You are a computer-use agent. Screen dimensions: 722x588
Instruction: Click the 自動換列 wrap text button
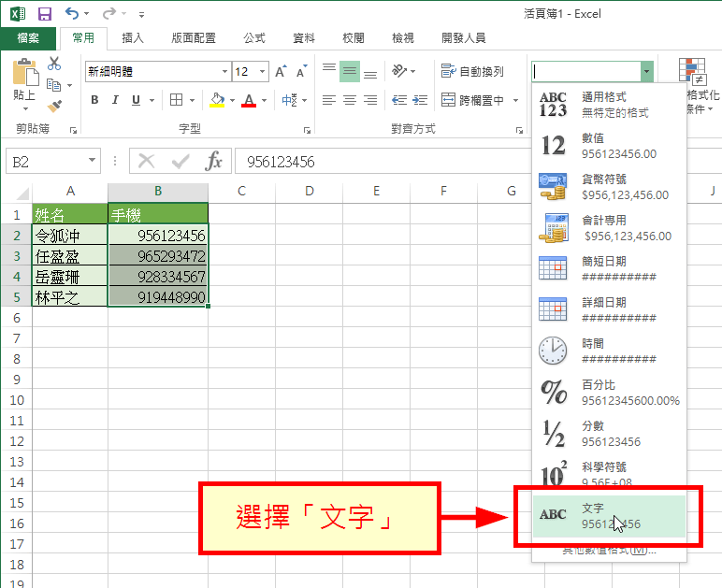[472, 71]
